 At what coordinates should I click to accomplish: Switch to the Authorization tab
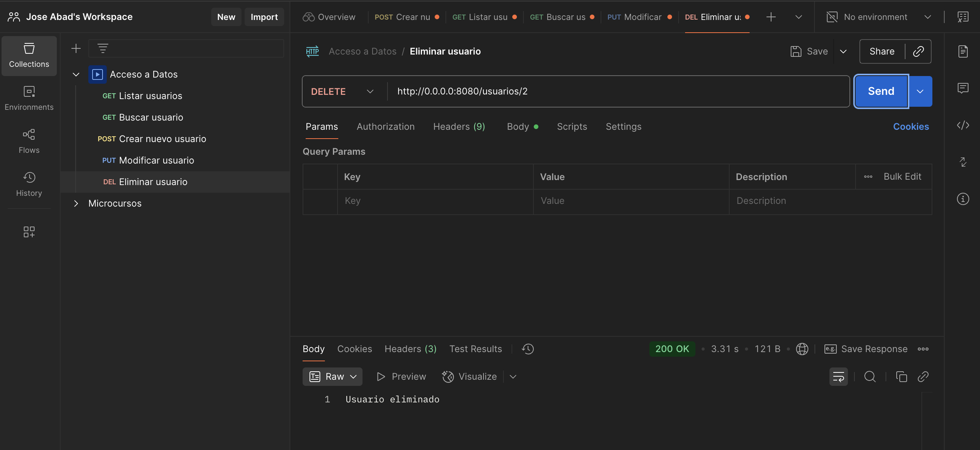[386, 127]
